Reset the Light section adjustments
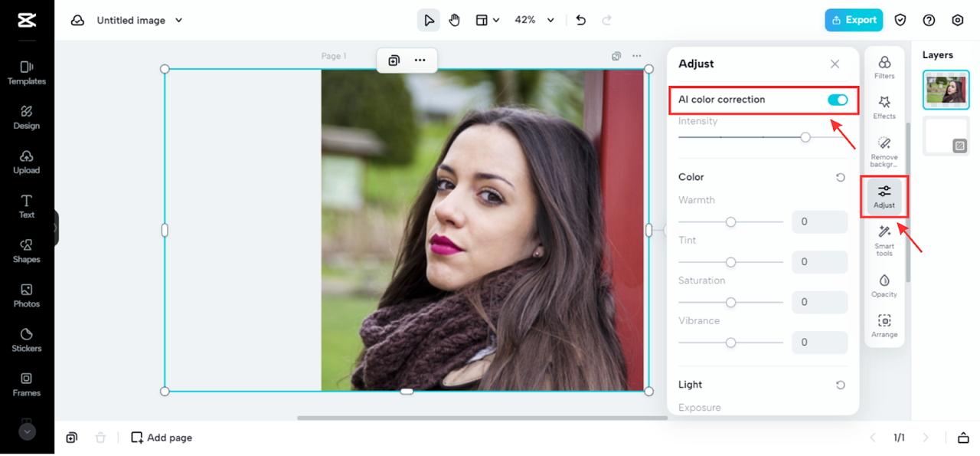Screen dimensions: 980x456 pos(841,385)
